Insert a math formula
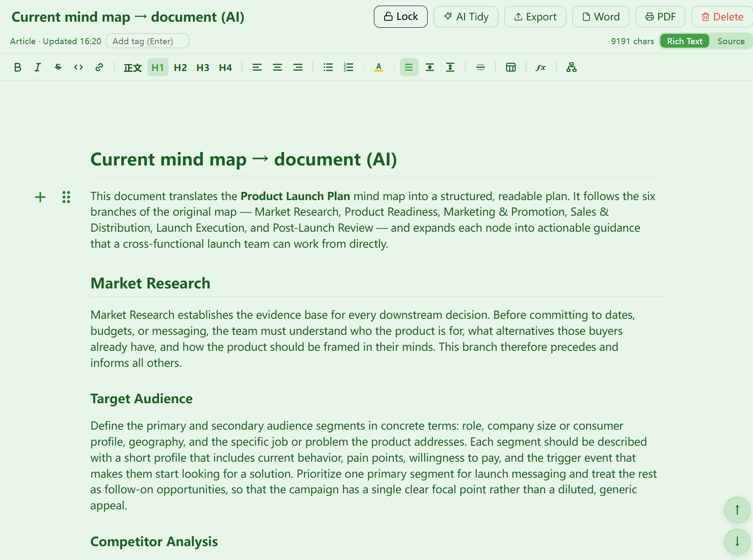The height and width of the screenshot is (560, 753). pos(541,67)
